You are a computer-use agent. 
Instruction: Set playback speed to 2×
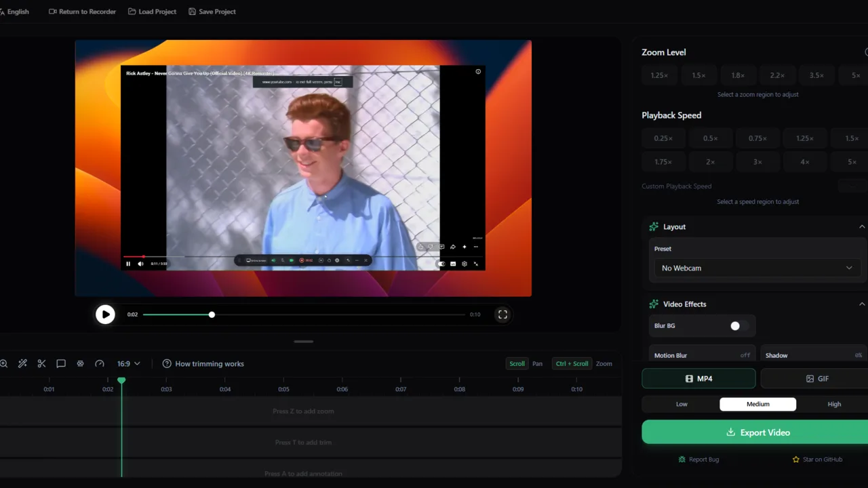[710, 162]
